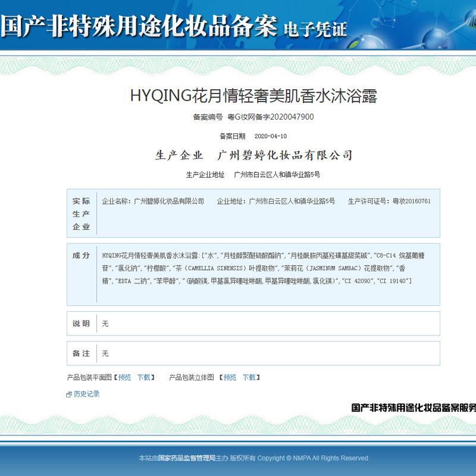
Task: Click the 生产企业 name 广州碧婷化妆品有限公司 heading
Action: click(285, 155)
